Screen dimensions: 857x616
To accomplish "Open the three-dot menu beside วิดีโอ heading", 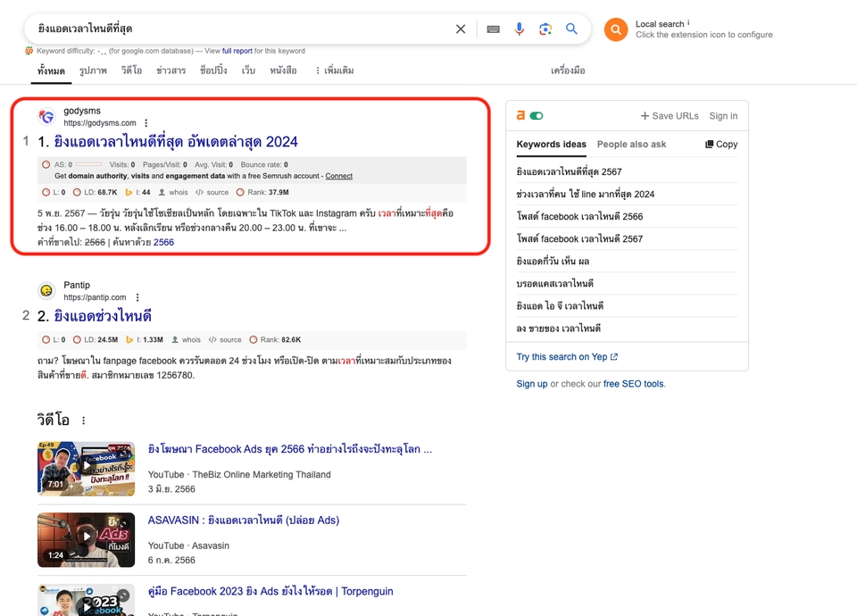I will [84, 419].
